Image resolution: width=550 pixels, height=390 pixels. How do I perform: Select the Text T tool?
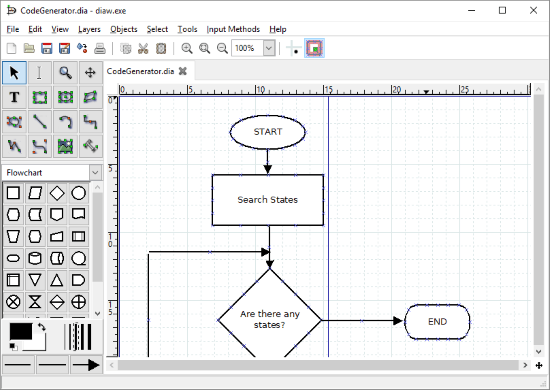pyautogui.click(x=14, y=97)
